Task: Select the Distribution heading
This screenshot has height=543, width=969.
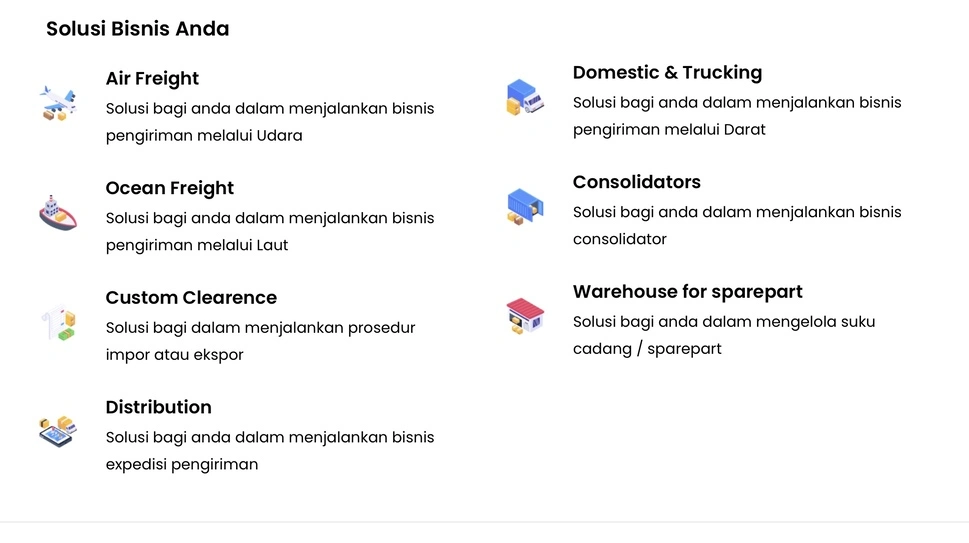Action: click(158, 407)
